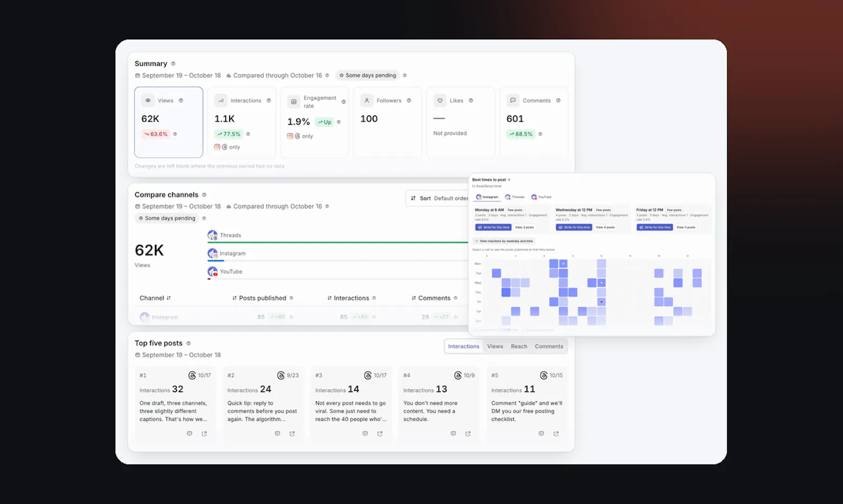Click the Instagram views bar in Compare channels
This screenshot has height=504, width=843.
click(338, 261)
